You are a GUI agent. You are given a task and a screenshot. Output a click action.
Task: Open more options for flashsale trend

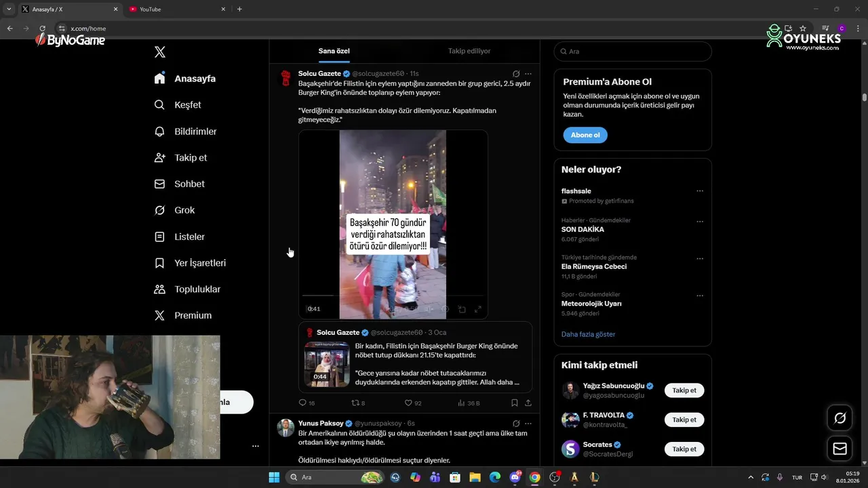tap(700, 191)
